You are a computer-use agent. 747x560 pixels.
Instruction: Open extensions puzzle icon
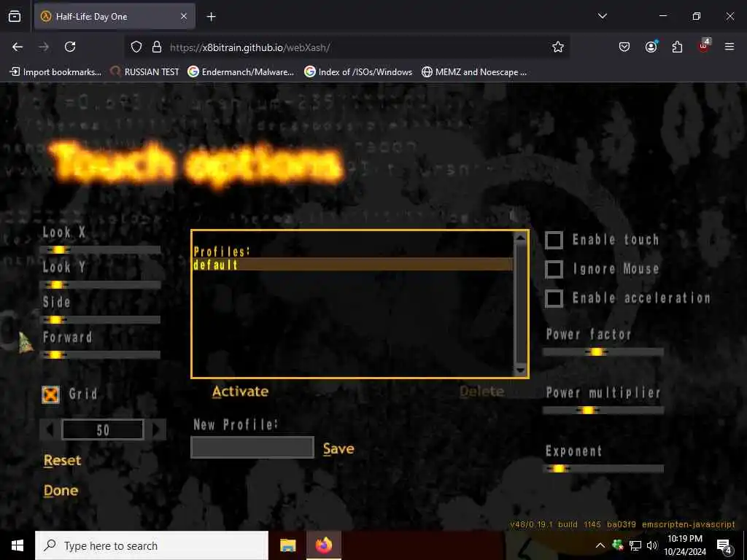click(x=677, y=47)
